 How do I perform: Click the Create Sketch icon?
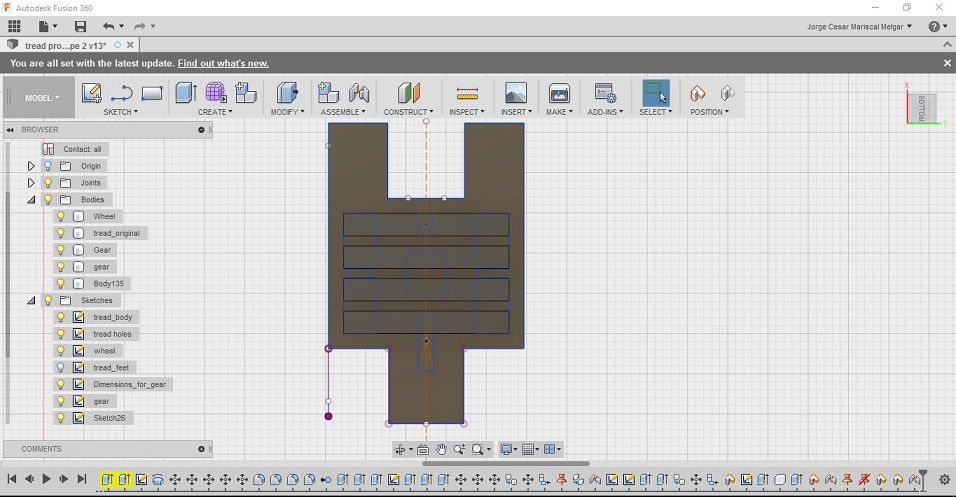pos(91,93)
